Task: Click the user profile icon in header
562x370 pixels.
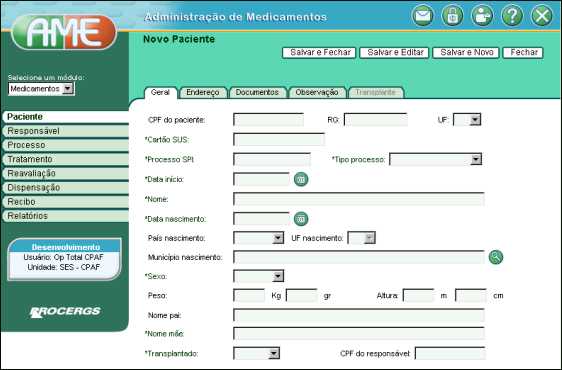Action: point(482,16)
